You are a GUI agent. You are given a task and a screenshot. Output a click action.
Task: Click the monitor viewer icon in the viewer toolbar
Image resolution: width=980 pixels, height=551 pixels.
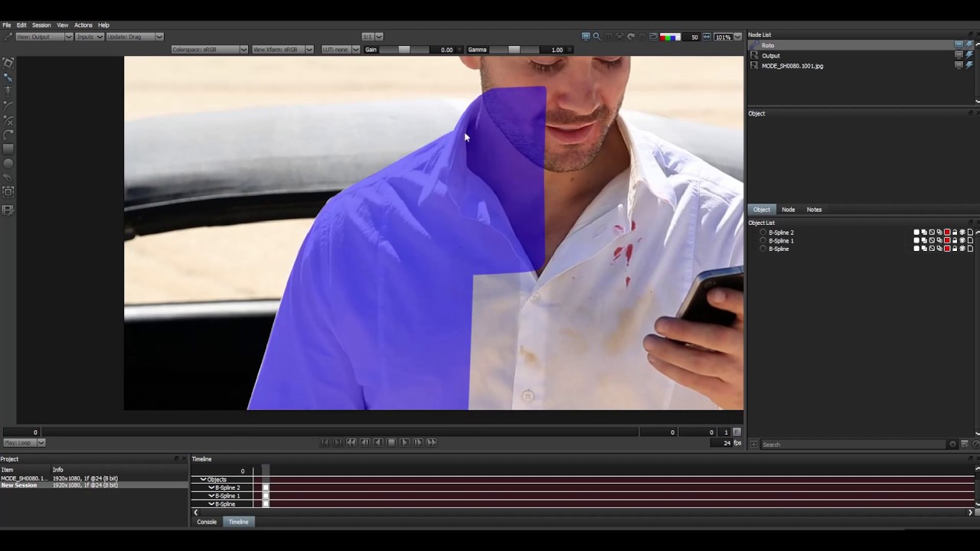click(586, 37)
